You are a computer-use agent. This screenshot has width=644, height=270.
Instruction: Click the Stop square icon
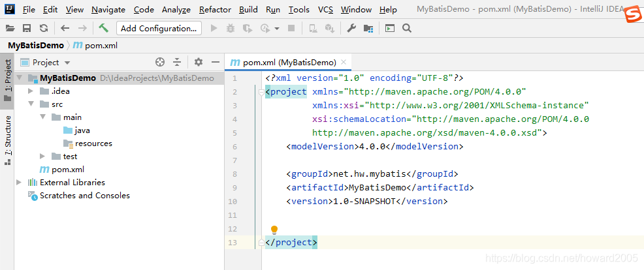click(x=291, y=28)
